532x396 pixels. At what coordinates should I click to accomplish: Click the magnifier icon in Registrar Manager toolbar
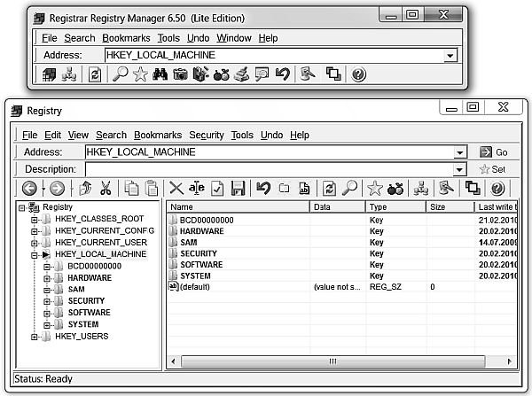click(x=120, y=74)
